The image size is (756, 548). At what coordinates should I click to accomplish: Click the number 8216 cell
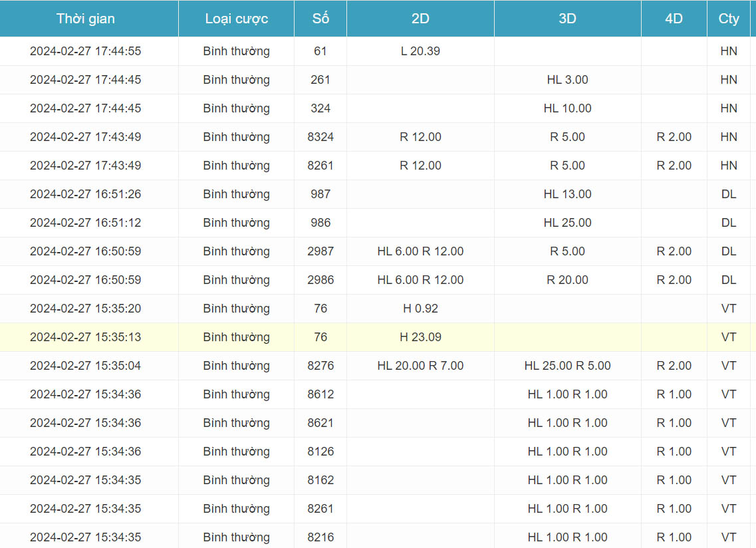coord(320,537)
